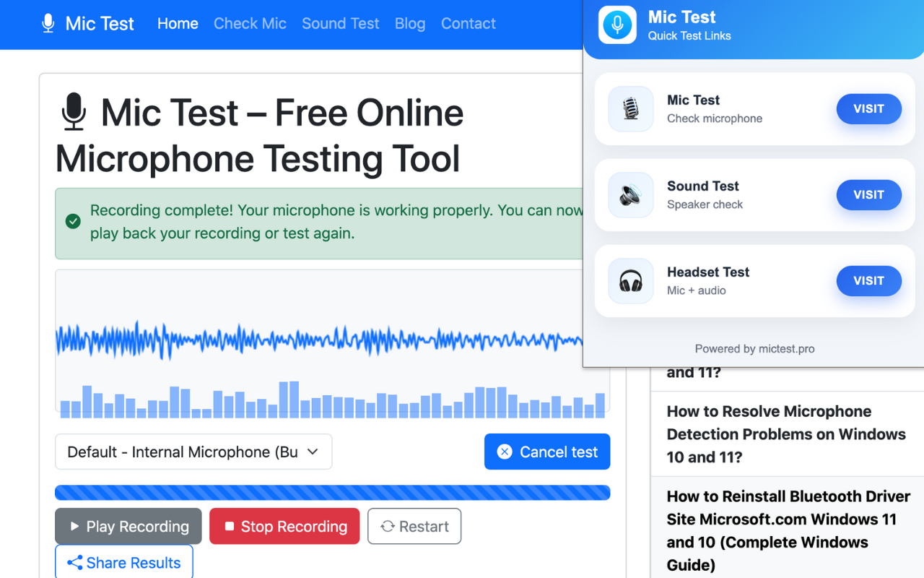Click the Sound Test card title in popup

pos(703,186)
